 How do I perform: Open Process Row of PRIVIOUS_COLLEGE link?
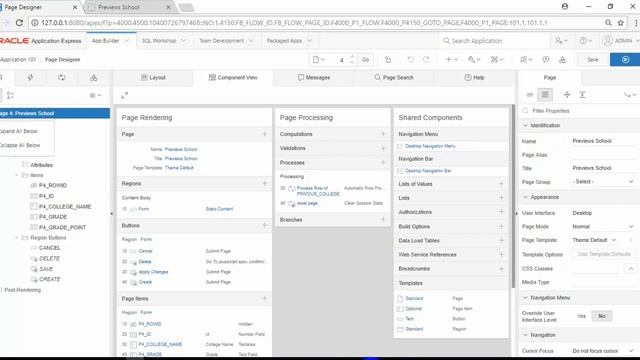coord(318,191)
